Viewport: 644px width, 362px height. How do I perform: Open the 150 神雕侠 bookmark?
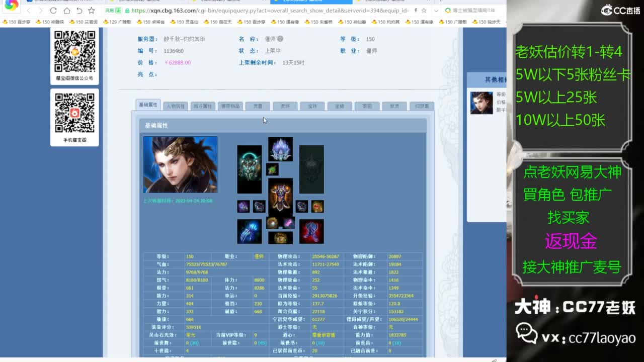(49, 22)
